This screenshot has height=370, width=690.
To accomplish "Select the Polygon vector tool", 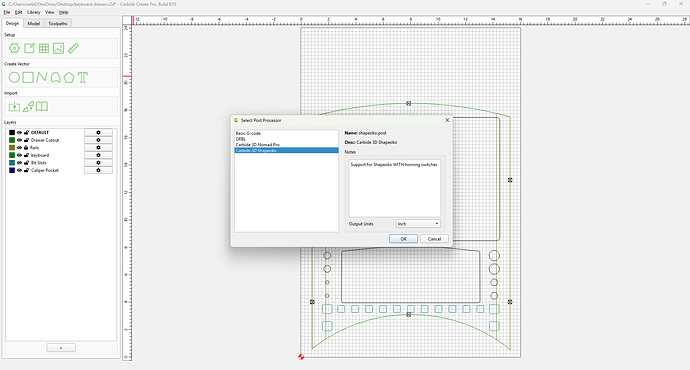I will pyautogui.click(x=69, y=77).
